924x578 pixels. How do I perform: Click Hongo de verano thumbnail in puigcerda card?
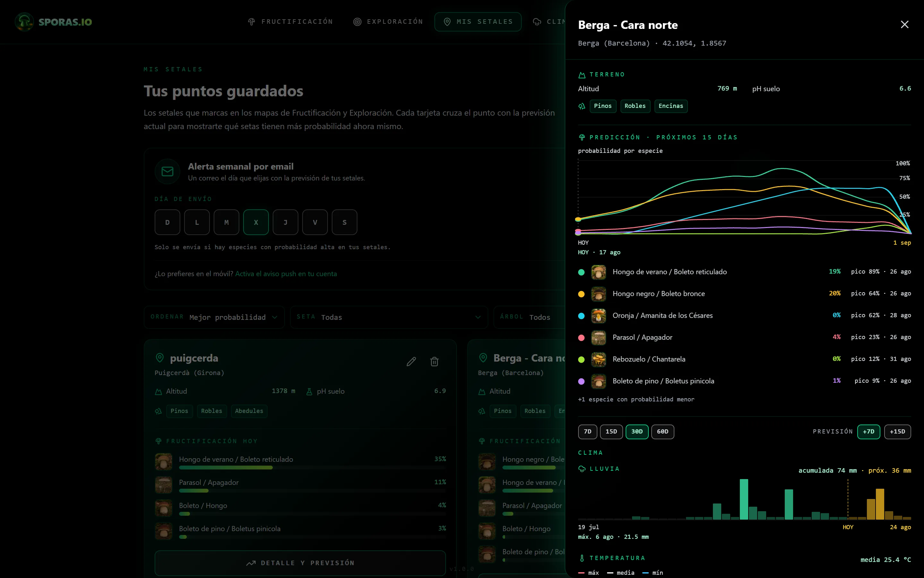point(163,462)
